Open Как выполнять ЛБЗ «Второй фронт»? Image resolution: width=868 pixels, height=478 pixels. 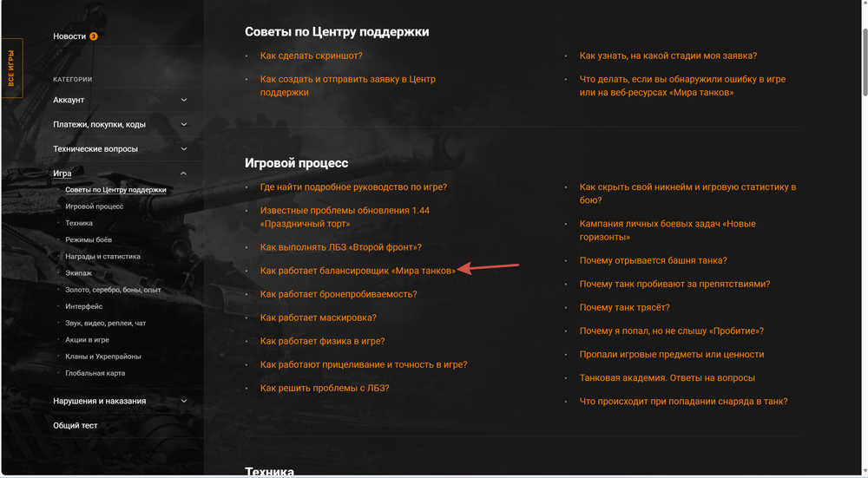click(x=340, y=247)
